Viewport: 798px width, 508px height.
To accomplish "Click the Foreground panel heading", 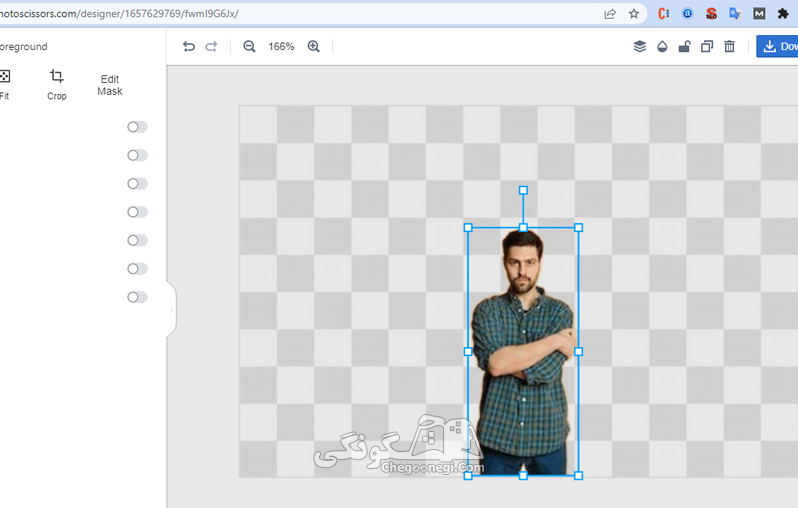I will 23,46.
